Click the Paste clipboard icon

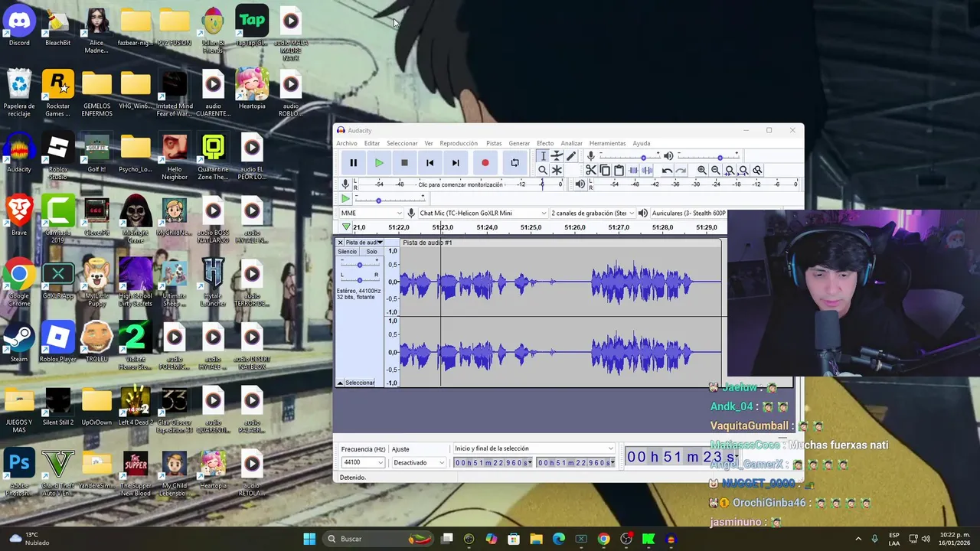click(x=619, y=170)
